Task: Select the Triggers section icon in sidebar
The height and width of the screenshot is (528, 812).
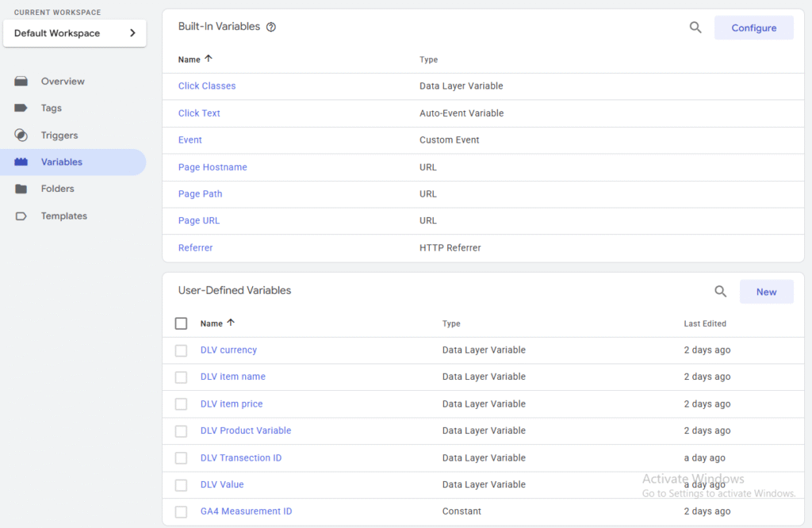Action: pyautogui.click(x=23, y=135)
